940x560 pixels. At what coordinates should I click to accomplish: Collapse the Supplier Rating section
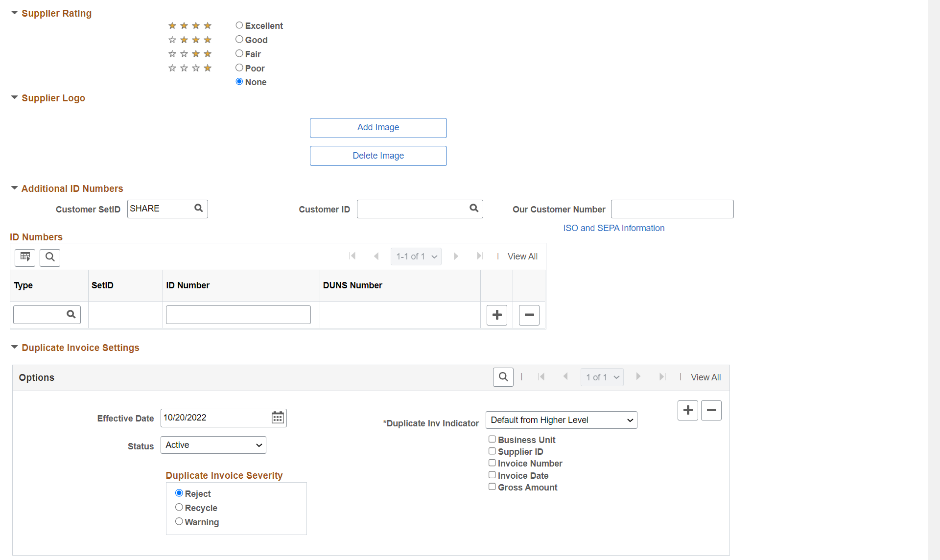15,13
